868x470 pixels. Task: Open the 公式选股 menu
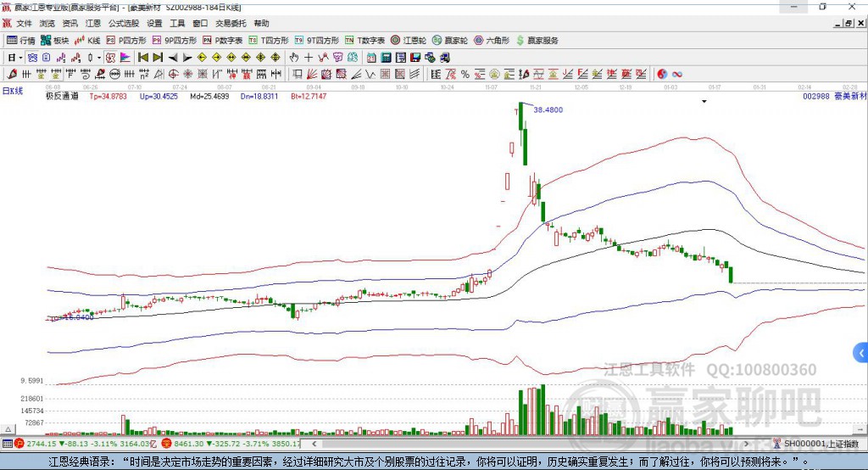click(x=124, y=23)
